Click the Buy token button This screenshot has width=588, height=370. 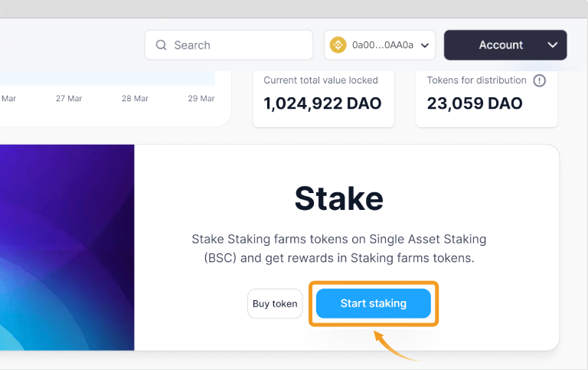[275, 303]
